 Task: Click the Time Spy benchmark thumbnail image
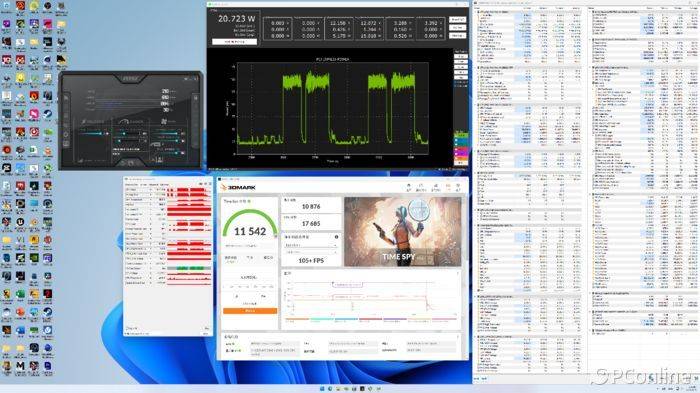click(x=403, y=232)
